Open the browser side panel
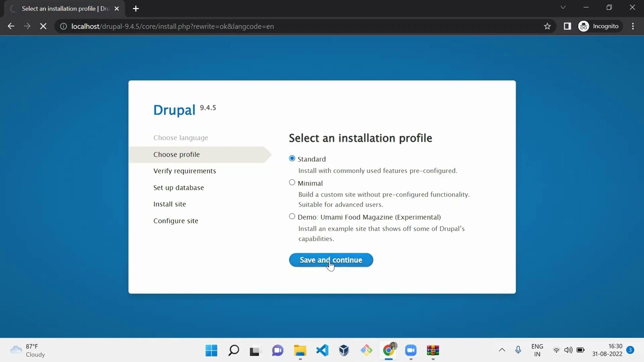 [x=567, y=26]
